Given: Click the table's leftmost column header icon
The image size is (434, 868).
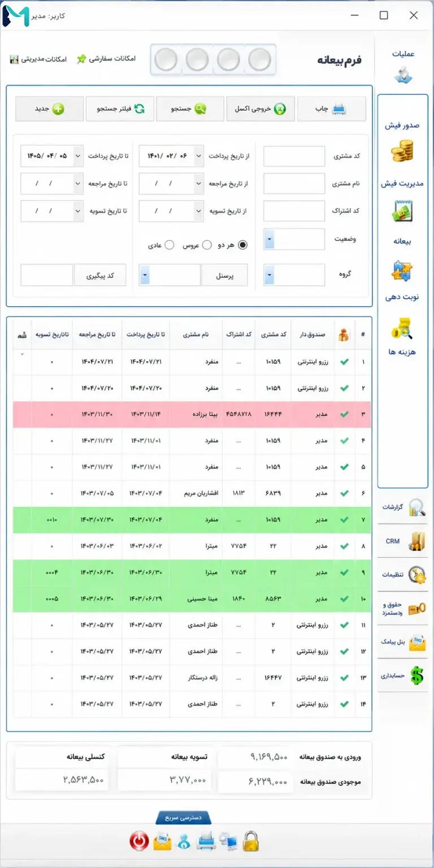Looking at the screenshot, I should pos(22,335).
